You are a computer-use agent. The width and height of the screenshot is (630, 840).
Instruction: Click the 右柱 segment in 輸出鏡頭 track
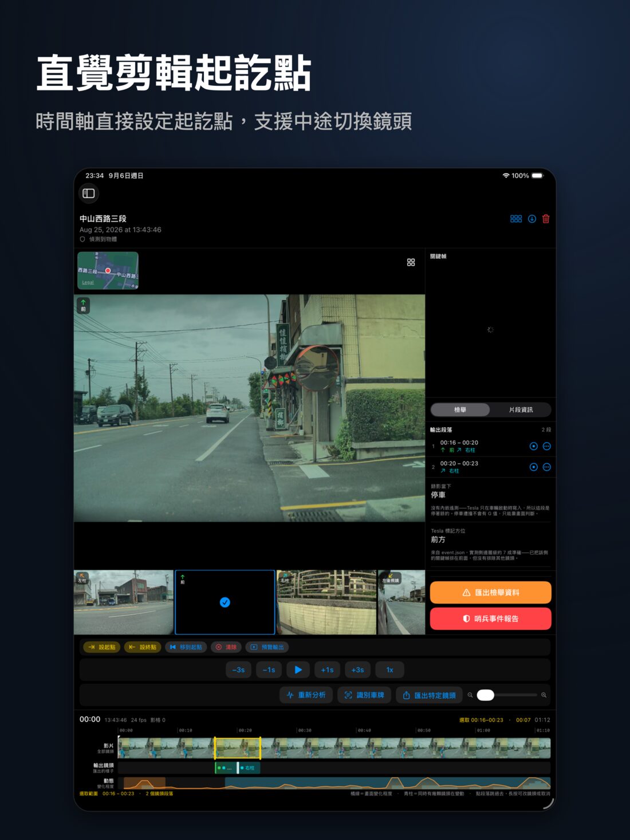249,768
